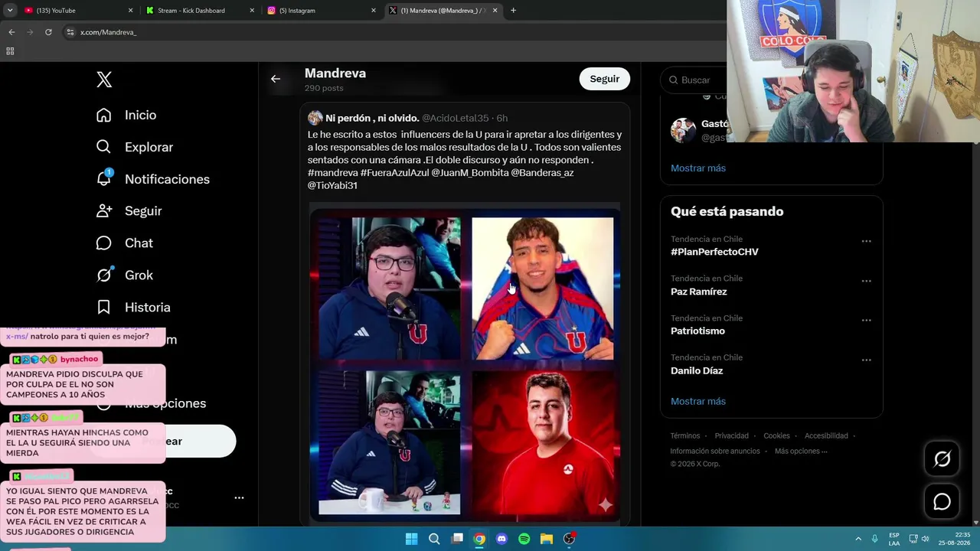
Task: Open the Accesibilidad footer link
Action: [x=826, y=436]
